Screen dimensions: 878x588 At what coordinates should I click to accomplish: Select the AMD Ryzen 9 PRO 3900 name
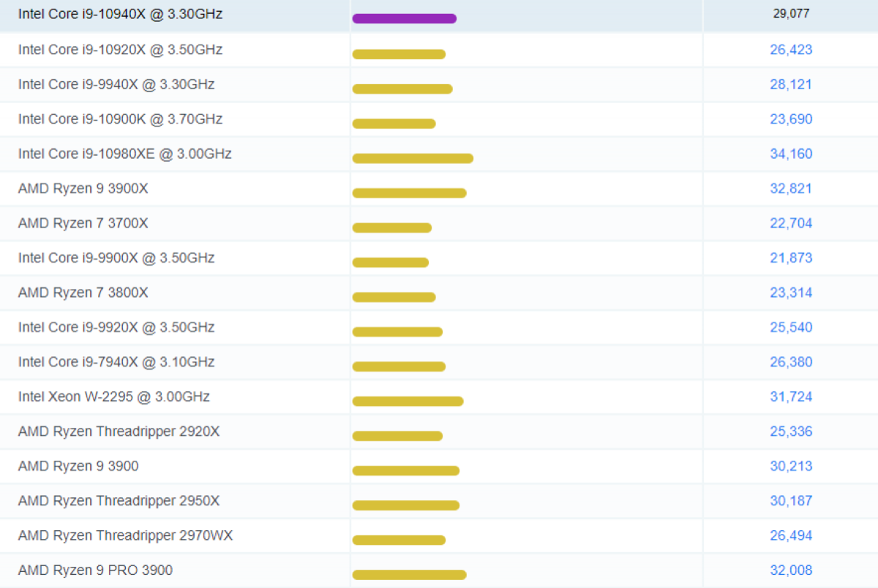[96, 570]
